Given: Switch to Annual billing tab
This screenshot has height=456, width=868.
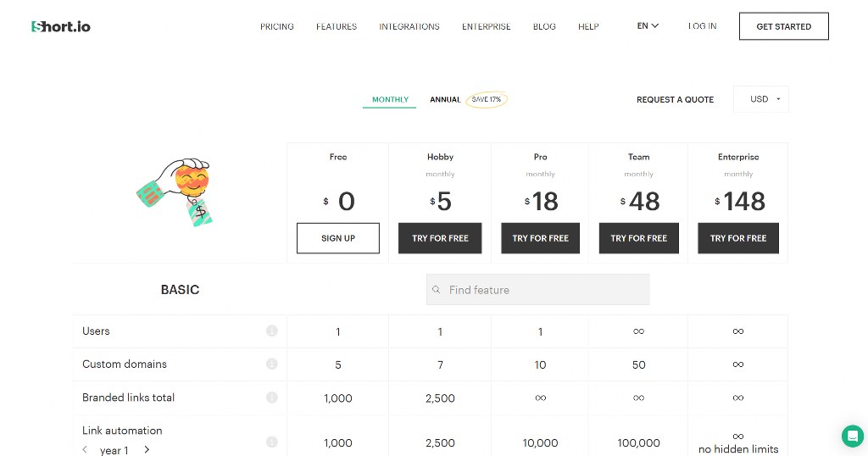Looking at the screenshot, I should pyautogui.click(x=445, y=100).
